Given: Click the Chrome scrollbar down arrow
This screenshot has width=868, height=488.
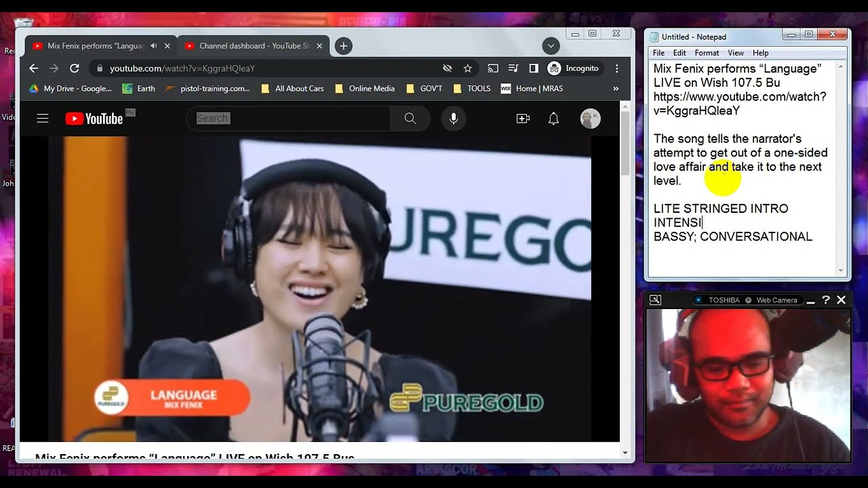Looking at the screenshot, I should pos(625,452).
